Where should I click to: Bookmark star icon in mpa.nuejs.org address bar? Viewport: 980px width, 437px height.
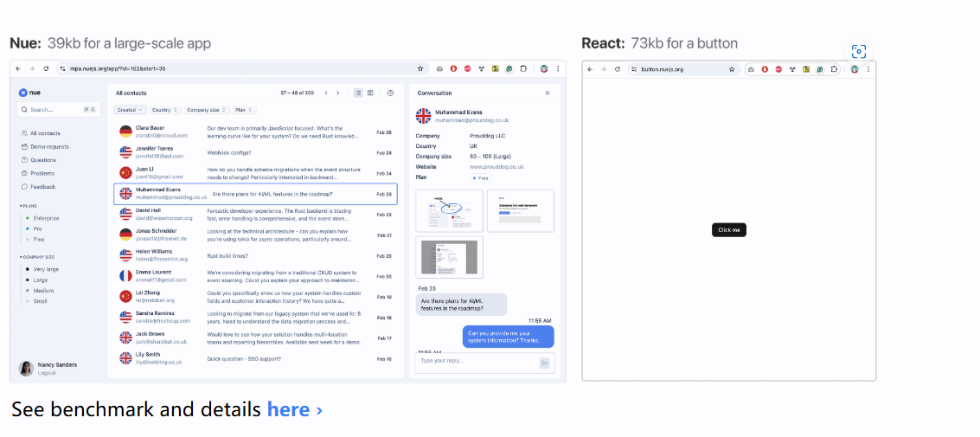420,68
